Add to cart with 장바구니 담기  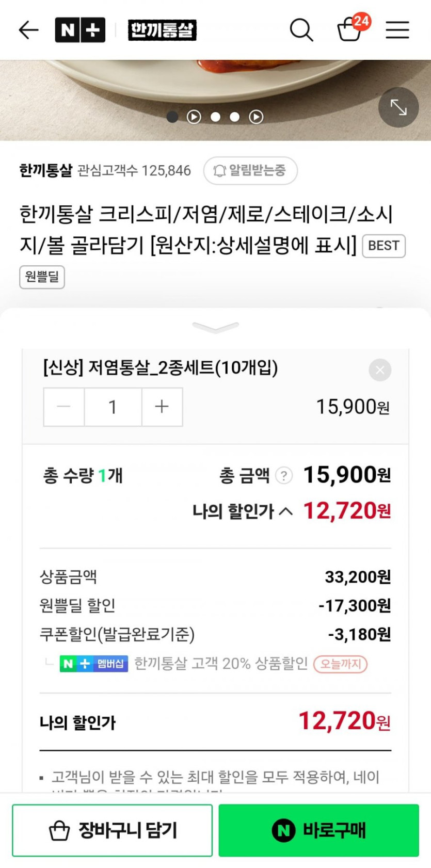(x=112, y=830)
